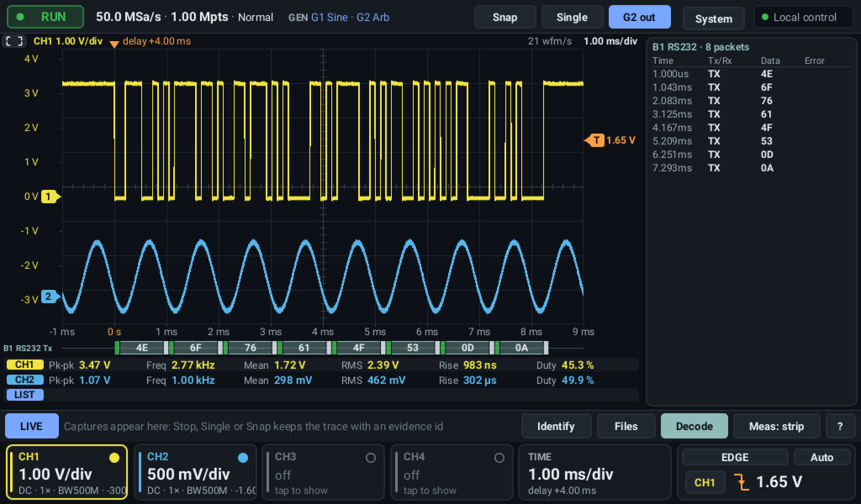Select packet row with data 0D
861x504 pixels.
point(751,155)
